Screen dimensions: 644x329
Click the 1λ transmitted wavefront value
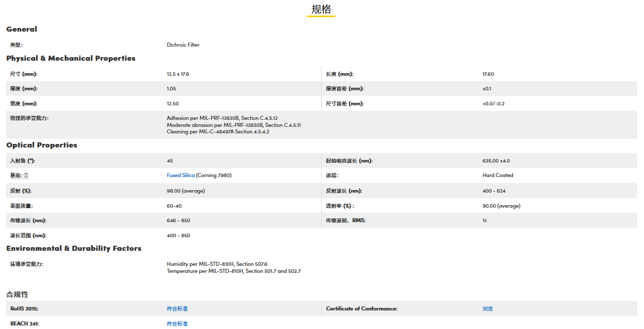point(485,221)
